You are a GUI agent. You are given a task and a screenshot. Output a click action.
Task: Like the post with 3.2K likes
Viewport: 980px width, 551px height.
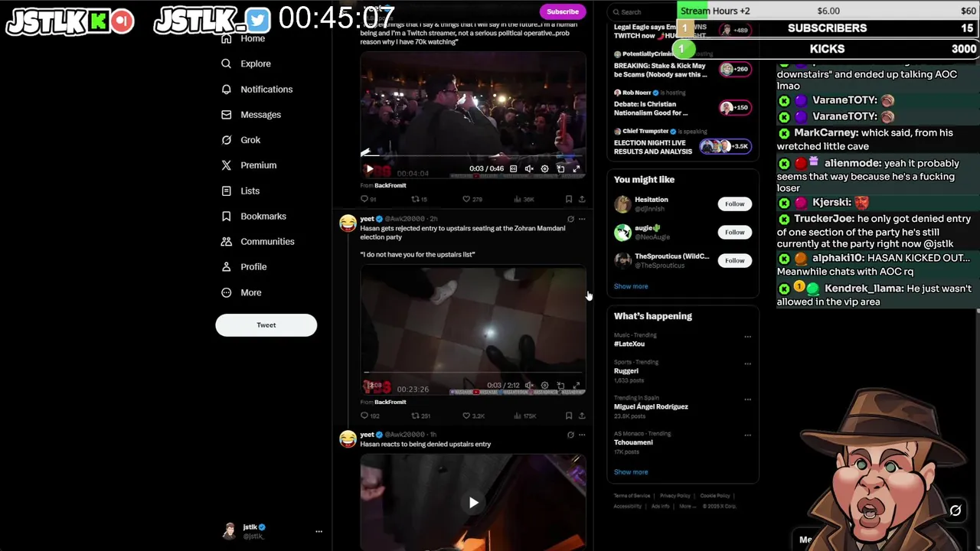[x=473, y=416]
